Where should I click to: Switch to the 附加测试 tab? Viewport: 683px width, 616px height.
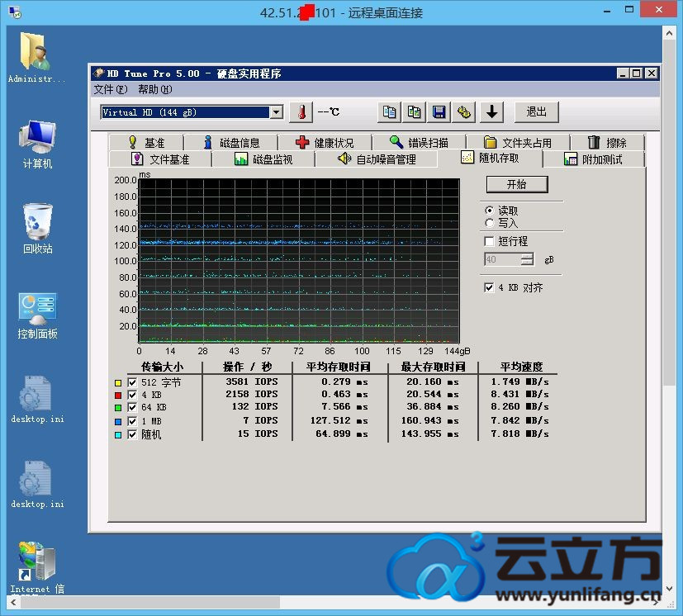pyautogui.click(x=593, y=159)
